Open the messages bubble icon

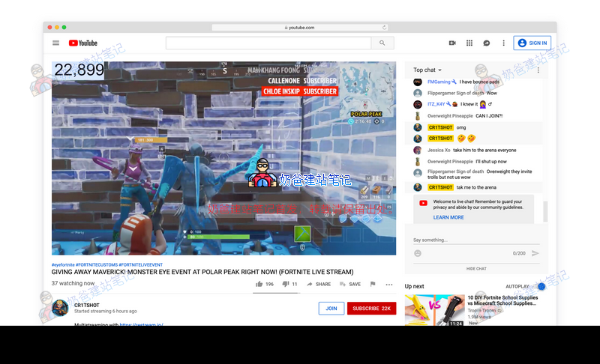click(x=486, y=43)
